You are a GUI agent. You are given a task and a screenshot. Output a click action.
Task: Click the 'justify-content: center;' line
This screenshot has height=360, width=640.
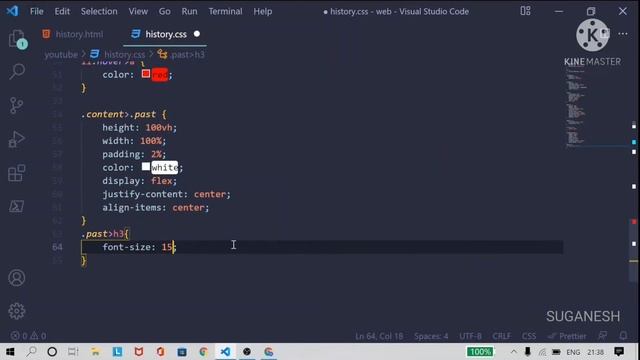tap(166, 194)
